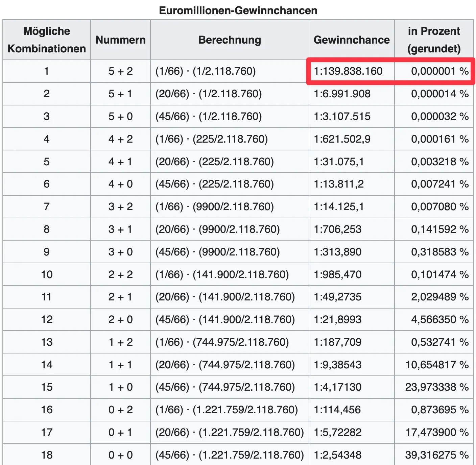Select the percentage 39,316275 %
The height and width of the screenshot is (465, 476).
pyautogui.click(x=437, y=455)
